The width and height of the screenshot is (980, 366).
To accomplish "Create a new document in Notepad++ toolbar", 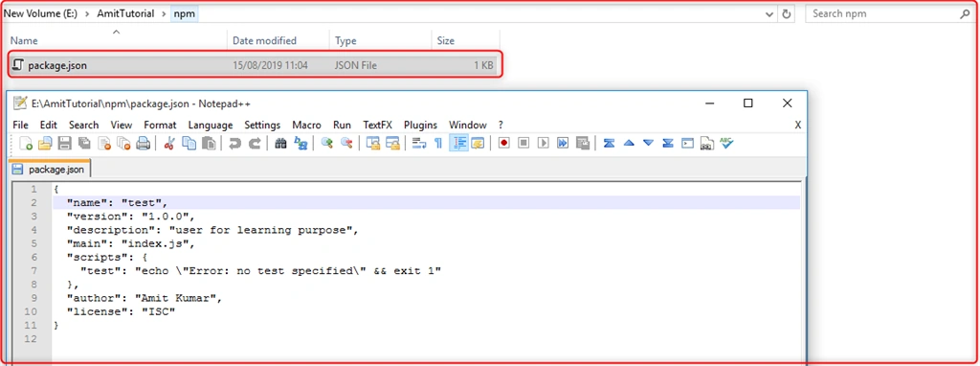I will pos(26,144).
